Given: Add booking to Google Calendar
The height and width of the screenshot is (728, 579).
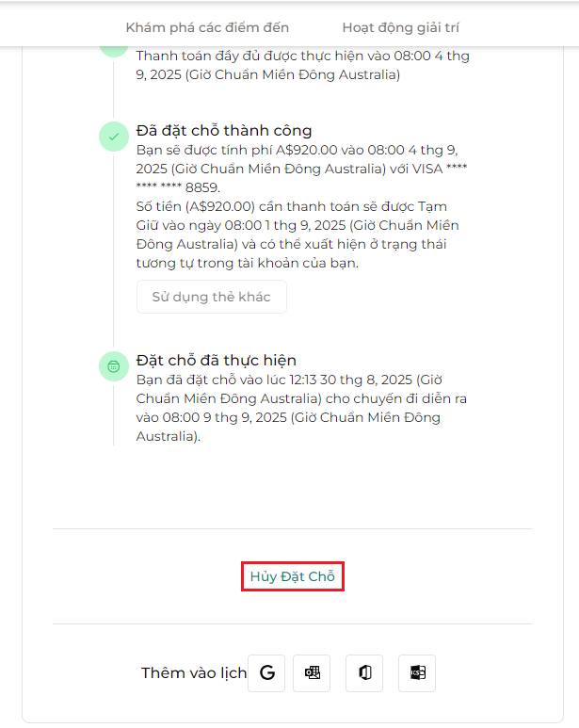Looking at the screenshot, I should click(x=266, y=672).
